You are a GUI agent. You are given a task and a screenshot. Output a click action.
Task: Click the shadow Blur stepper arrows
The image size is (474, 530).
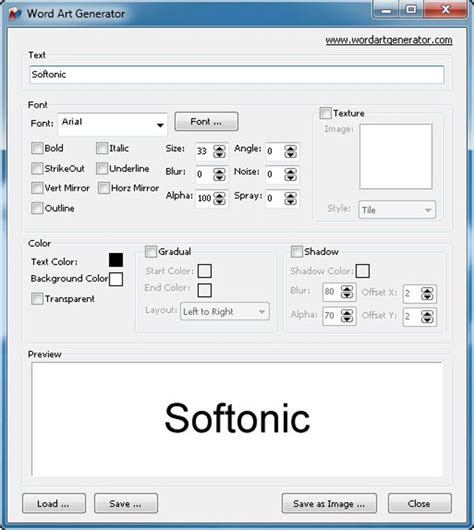(347, 291)
